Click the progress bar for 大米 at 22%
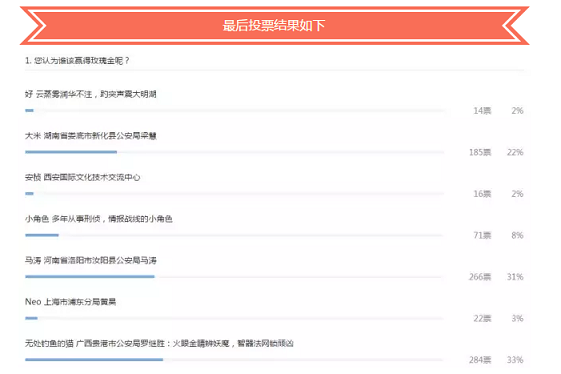The width and height of the screenshot is (561, 374). [x=234, y=152]
